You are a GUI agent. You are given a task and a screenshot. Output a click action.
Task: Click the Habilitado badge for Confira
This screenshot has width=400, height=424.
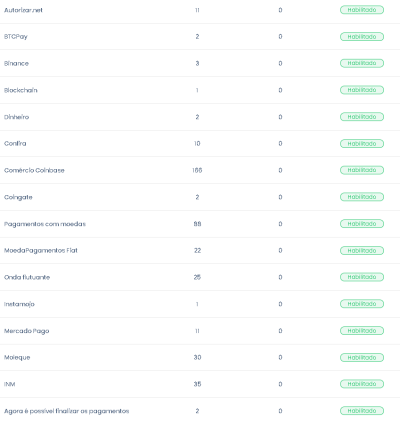(362, 144)
